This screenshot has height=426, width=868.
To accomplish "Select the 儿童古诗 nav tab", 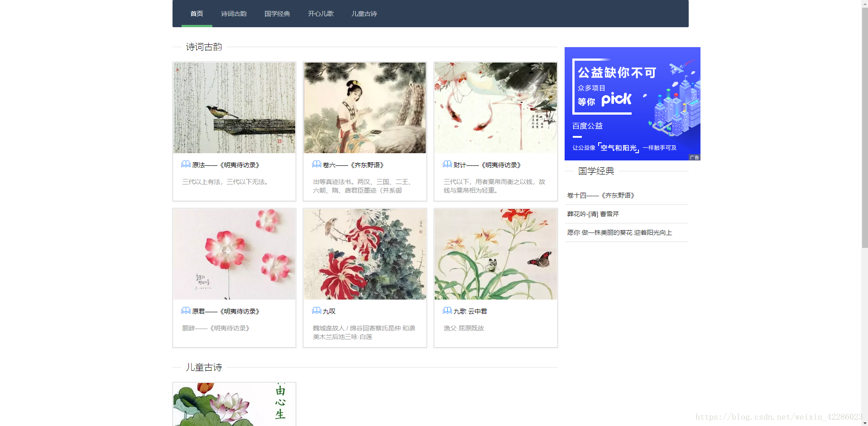I will click(x=364, y=14).
